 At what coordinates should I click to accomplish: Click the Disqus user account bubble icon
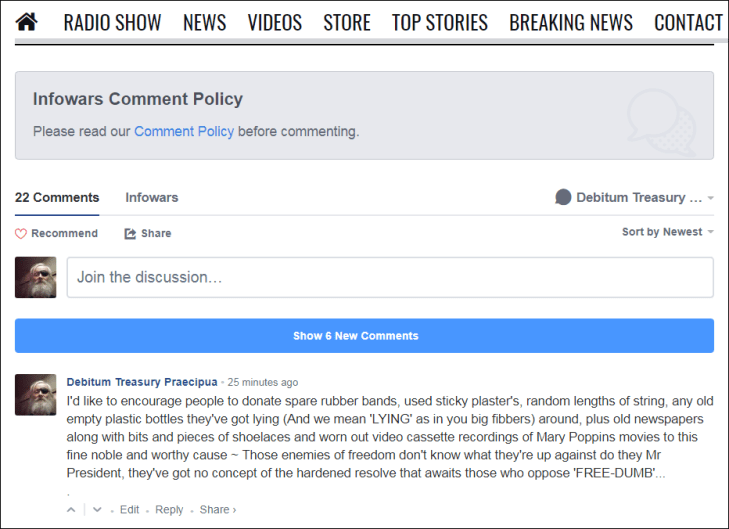(563, 197)
